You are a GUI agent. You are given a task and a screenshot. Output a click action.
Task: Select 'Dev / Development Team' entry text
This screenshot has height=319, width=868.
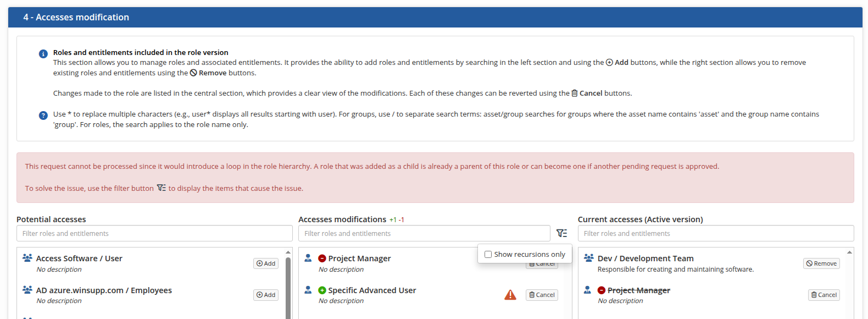(646, 258)
